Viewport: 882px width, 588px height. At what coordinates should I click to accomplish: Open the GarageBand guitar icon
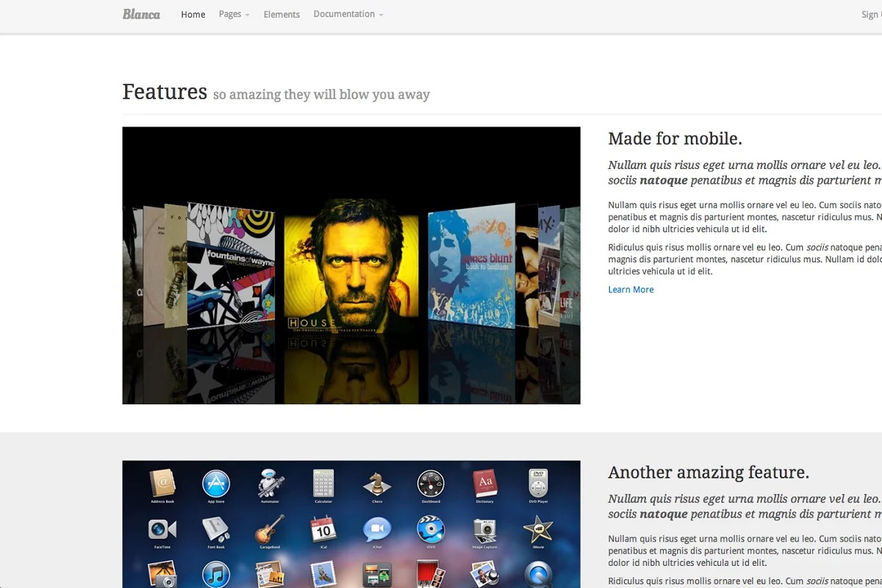270,529
